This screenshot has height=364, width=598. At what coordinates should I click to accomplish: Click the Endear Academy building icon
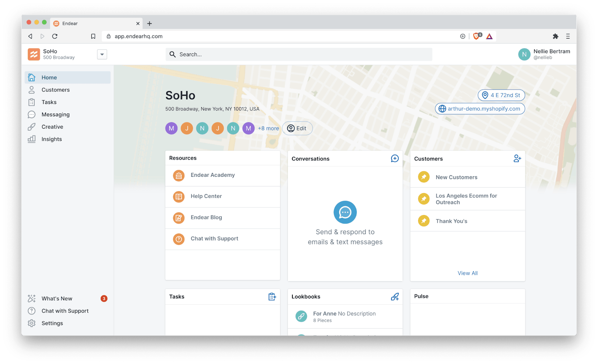tap(179, 175)
